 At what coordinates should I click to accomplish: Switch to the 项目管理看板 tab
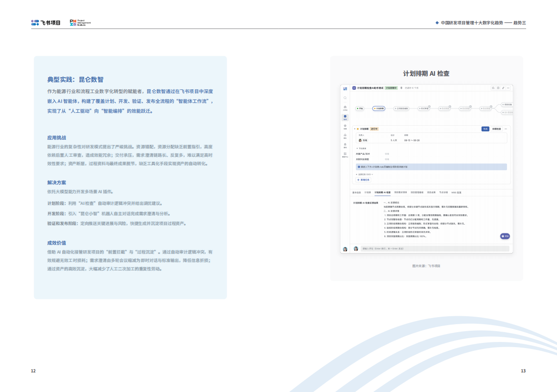417,192
